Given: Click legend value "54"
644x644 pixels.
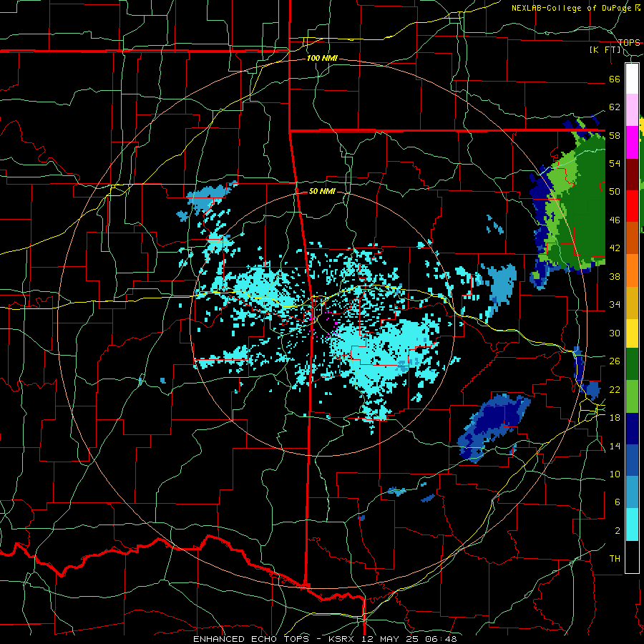Looking at the screenshot, I should click(615, 163).
